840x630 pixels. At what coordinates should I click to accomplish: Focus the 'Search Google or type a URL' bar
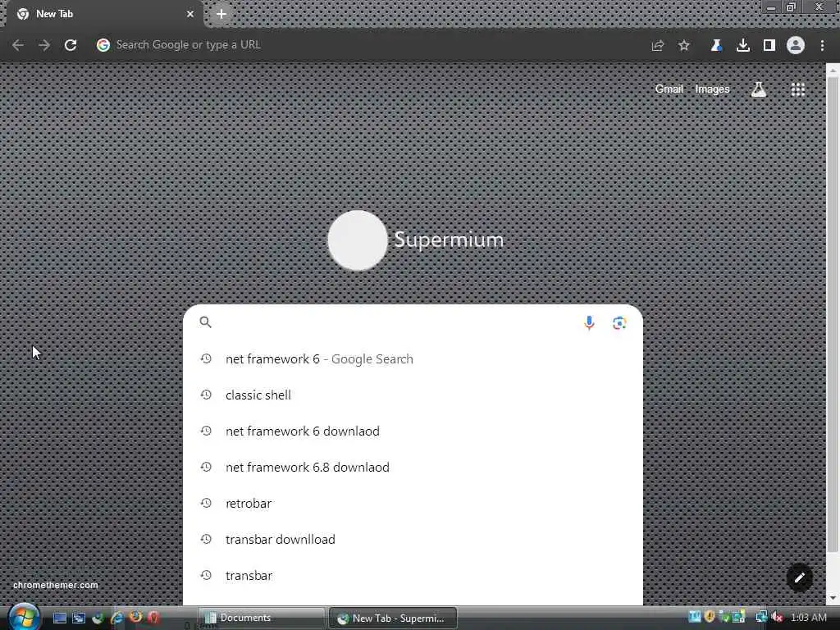pos(370,45)
